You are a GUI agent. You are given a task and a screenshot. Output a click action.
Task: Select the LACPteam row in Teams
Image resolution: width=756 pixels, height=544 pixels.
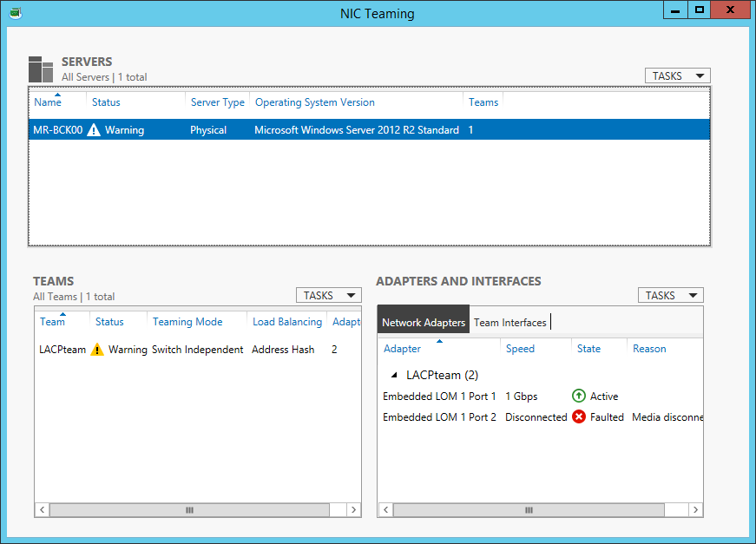(198, 350)
